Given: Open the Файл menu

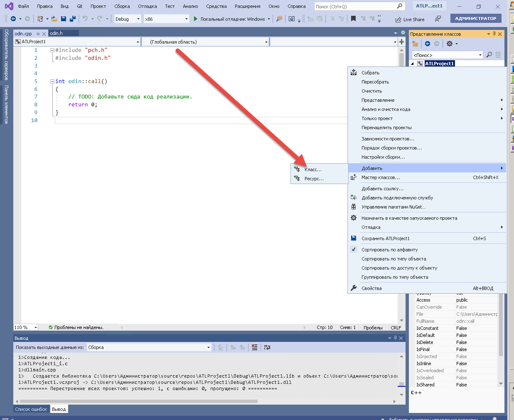Looking at the screenshot, I should pos(23,6).
